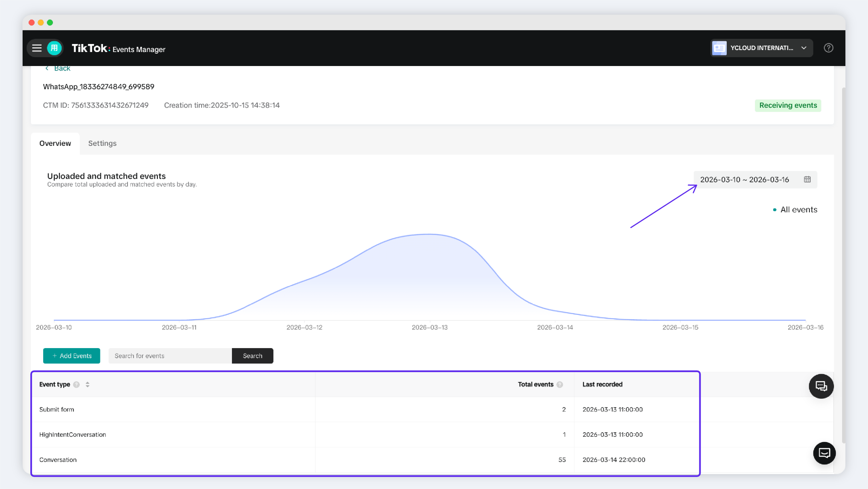This screenshot has width=868, height=489.
Task: Click the Last recorded column header
Action: (602, 385)
